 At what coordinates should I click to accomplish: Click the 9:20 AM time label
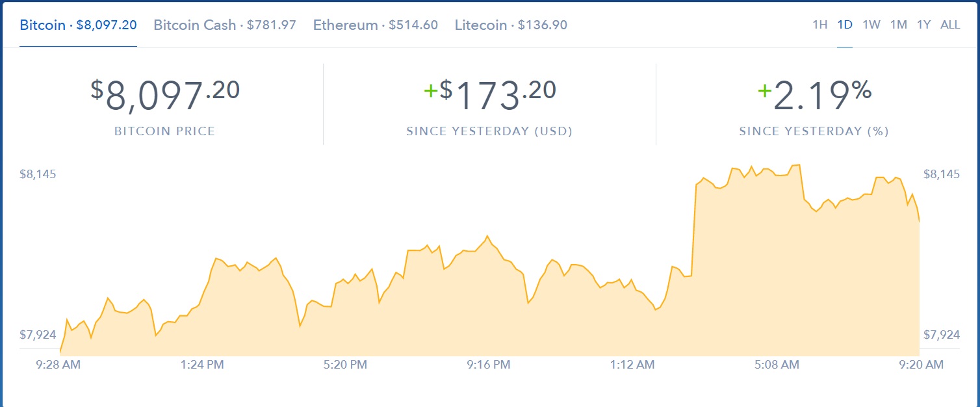(920, 365)
